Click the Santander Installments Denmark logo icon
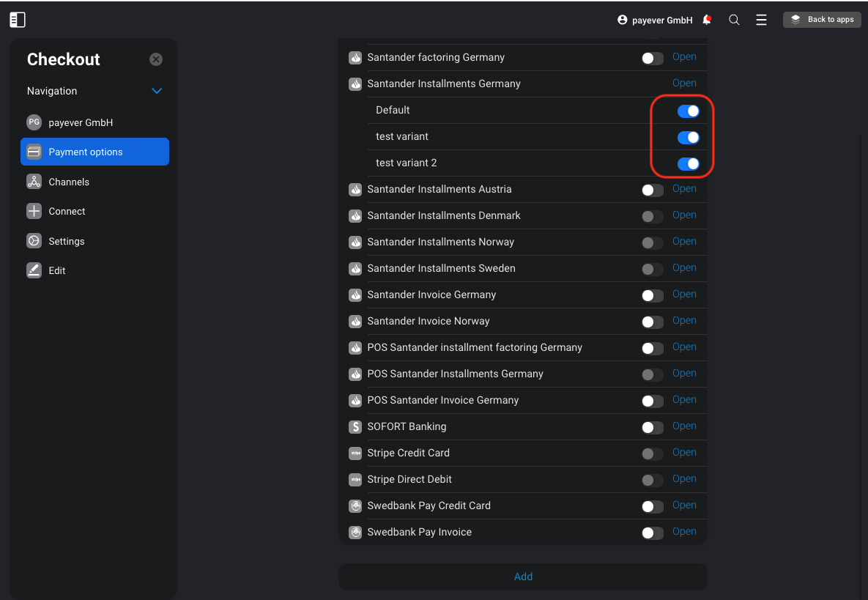 point(355,216)
